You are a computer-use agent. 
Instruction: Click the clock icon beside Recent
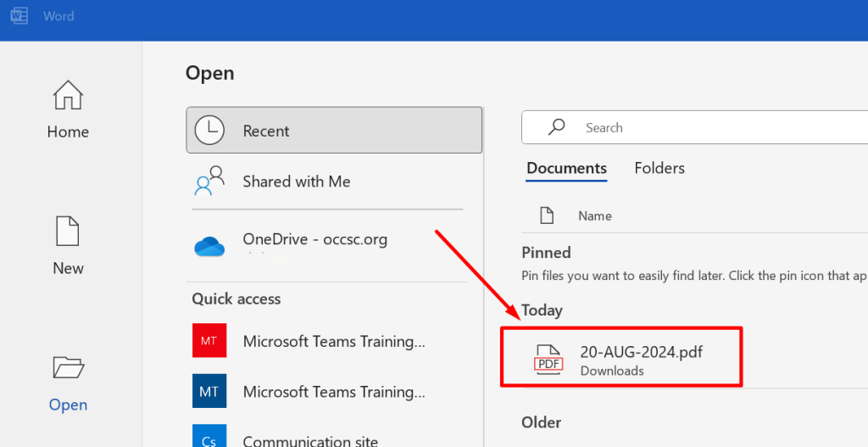pos(209,130)
